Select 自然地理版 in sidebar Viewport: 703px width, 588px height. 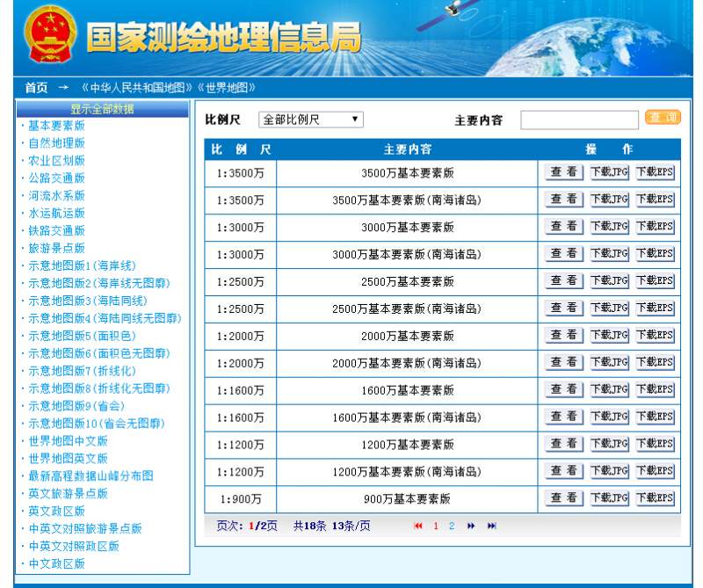(56, 143)
